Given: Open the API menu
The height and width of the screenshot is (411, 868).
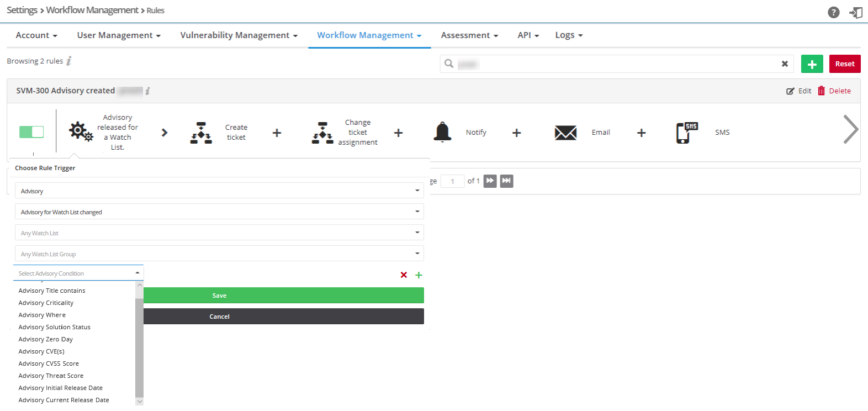Looking at the screenshot, I should (x=528, y=35).
